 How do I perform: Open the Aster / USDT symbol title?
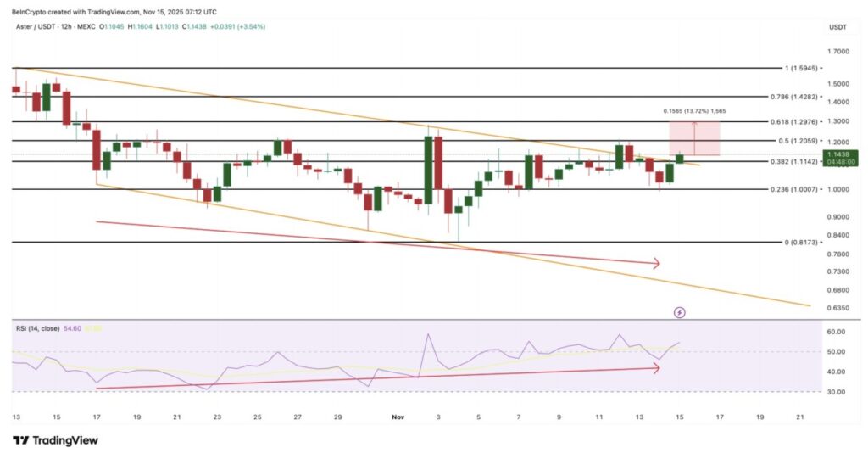pyautogui.click(x=36, y=27)
